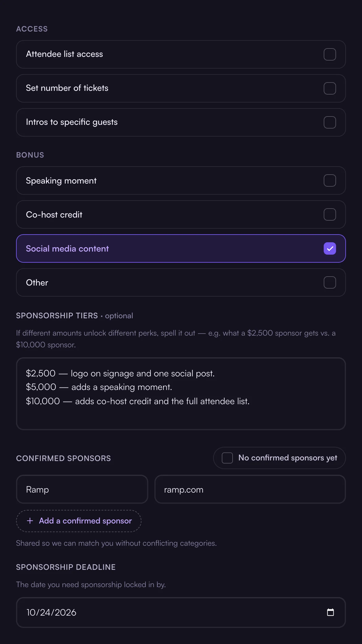Toggle the Co-host credit checkbox
This screenshot has height=644, width=362.
[330, 214]
